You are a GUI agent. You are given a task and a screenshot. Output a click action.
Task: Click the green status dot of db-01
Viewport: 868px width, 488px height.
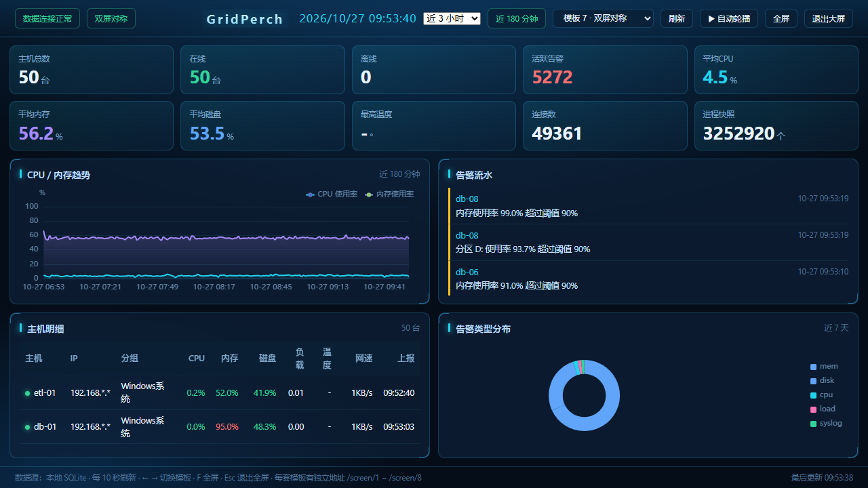tap(27, 427)
